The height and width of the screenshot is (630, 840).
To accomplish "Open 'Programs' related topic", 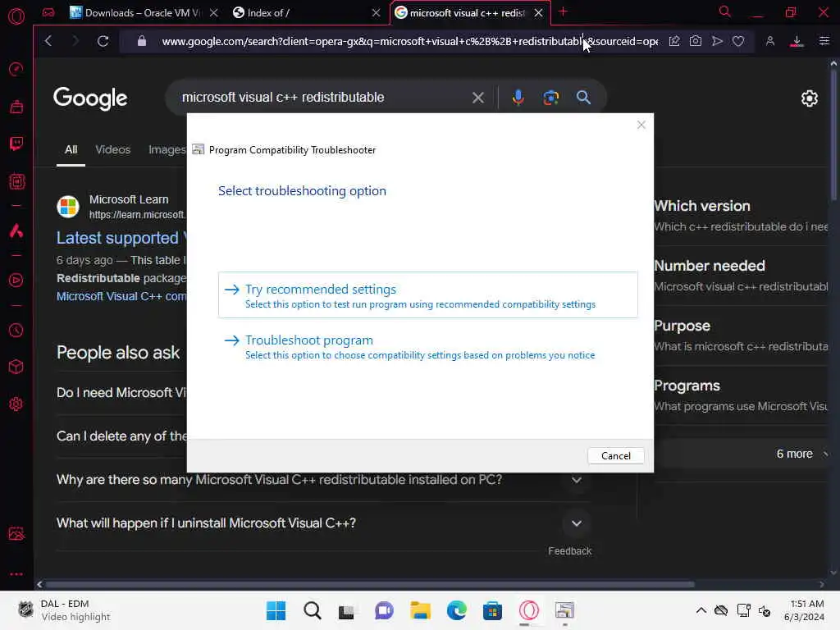I will click(x=741, y=396).
